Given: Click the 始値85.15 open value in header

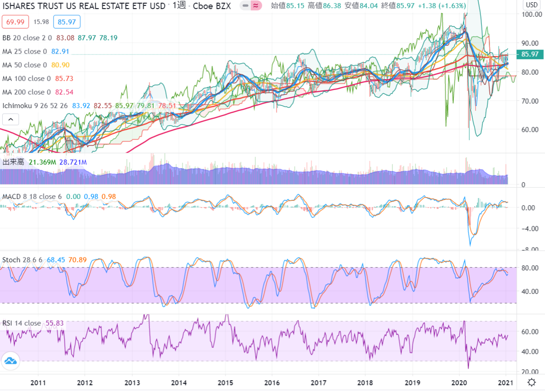Looking at the screenshot, I should pyautogui.click(x=288, y=5).
